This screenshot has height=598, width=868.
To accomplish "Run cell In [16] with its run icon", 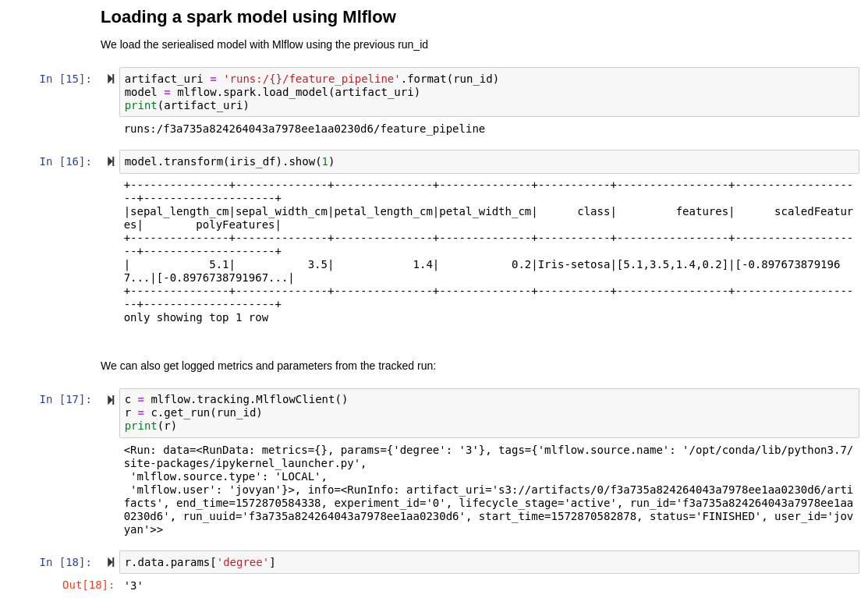I will 111,161.
